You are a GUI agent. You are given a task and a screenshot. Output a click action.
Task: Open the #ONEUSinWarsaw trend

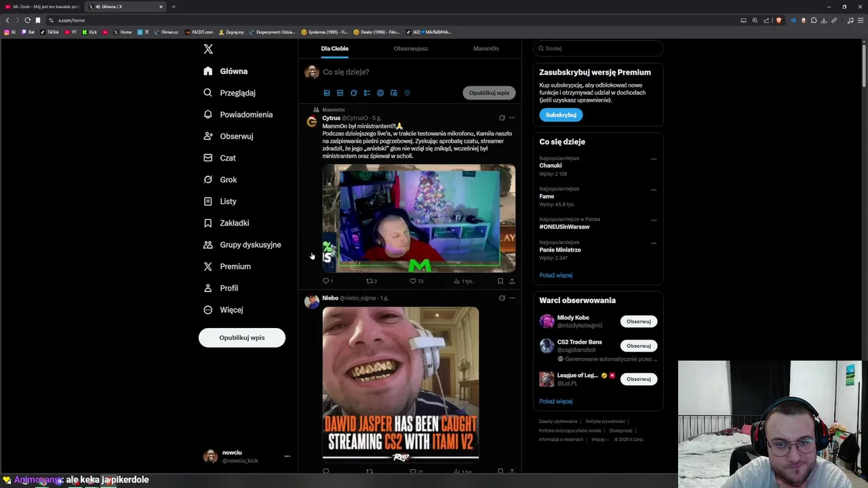tap(564, 226)
